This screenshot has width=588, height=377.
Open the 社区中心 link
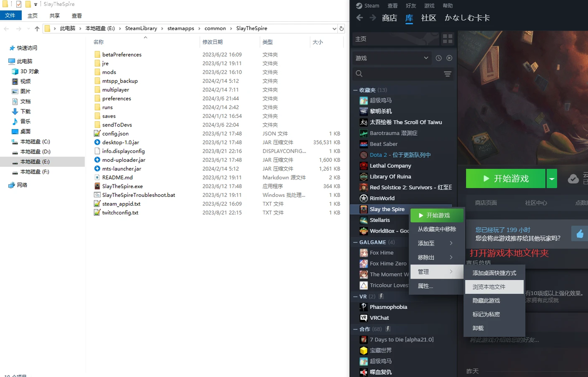click(x=536, y=203)
